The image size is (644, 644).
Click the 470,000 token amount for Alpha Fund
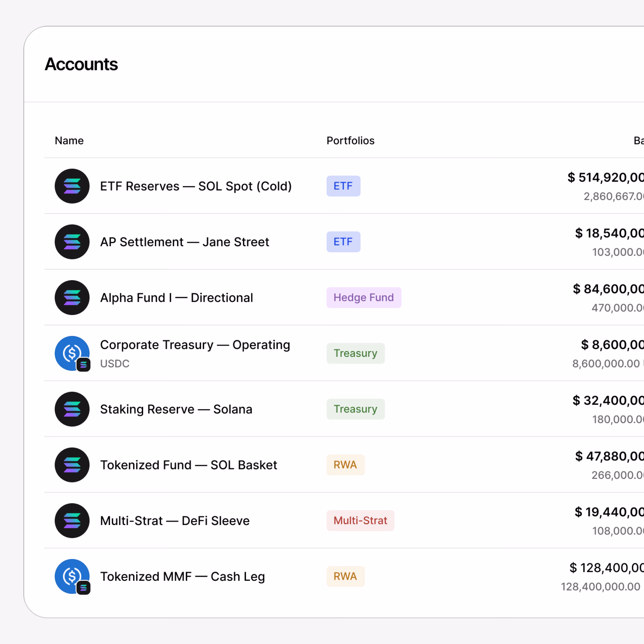pyautogui.click(x=618, y=308)
